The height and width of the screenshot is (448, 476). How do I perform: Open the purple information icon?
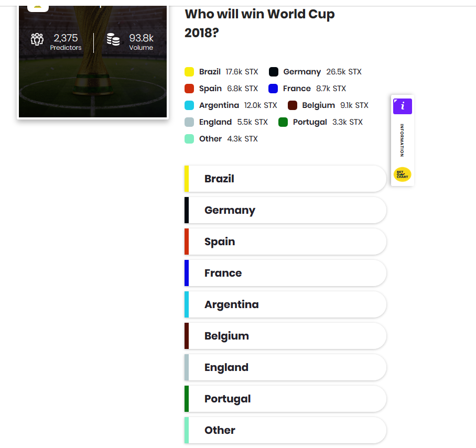402,106
